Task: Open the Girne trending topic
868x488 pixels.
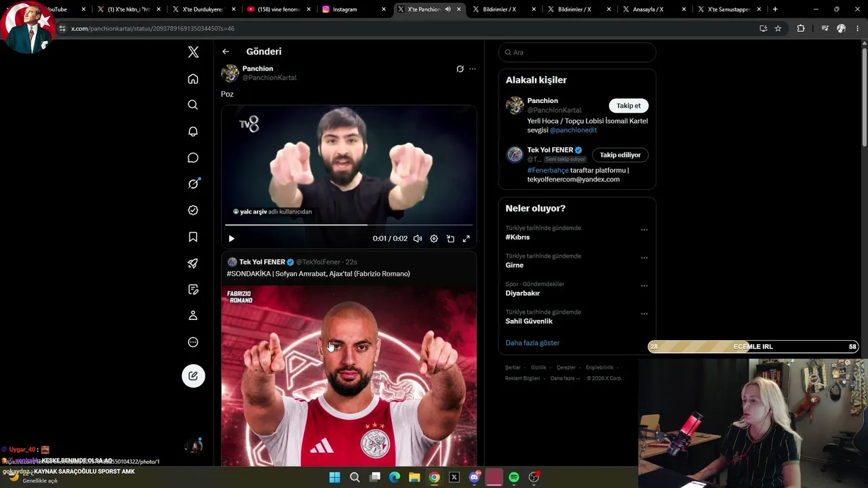Action: coord(515,265)
